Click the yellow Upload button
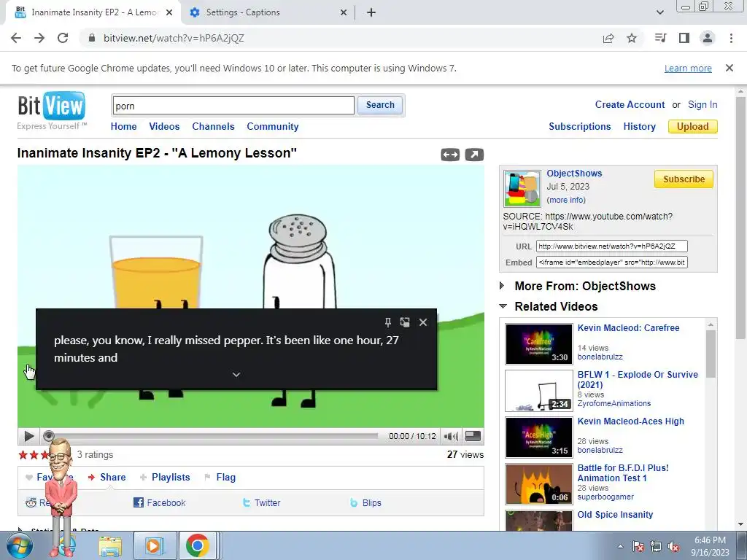The height and width of the screenshot is (560, 747). pyautogui.click(x=693, y=127)
